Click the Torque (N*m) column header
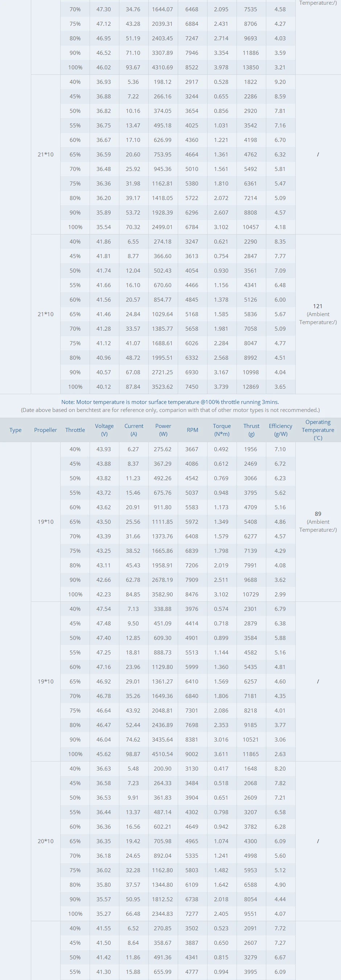 pos(222,430)
